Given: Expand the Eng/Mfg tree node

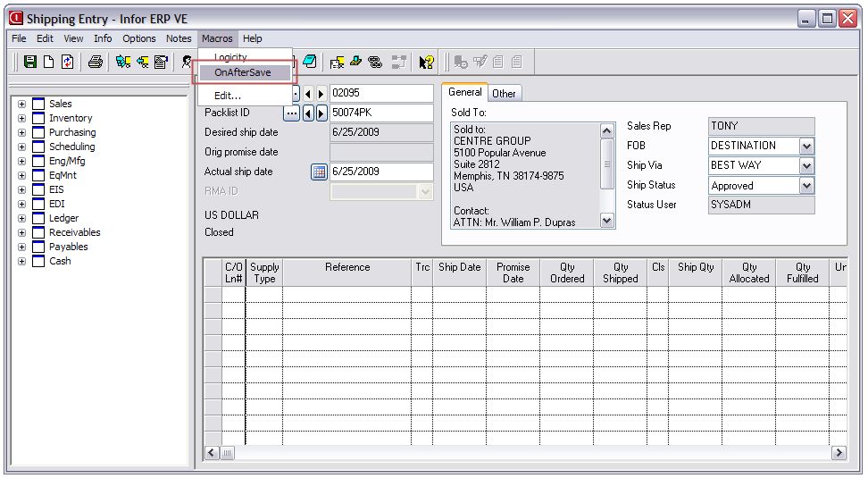Looking at the screenshot, I should tap(21, 161).
